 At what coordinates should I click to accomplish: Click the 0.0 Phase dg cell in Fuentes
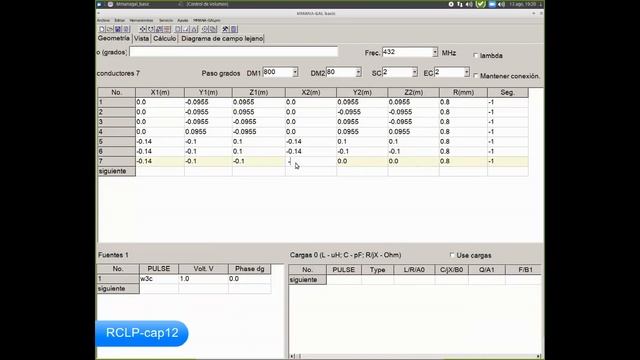(x=250, y=279)
